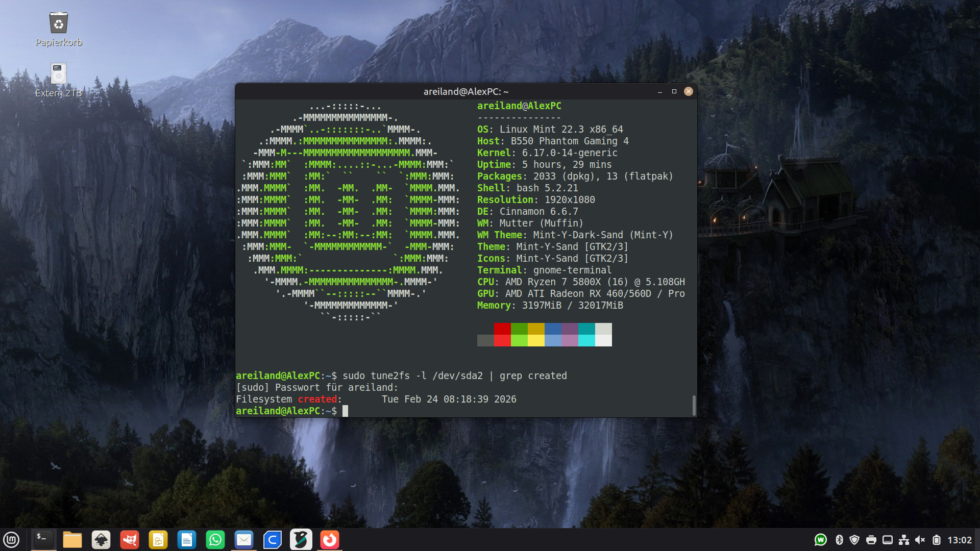This screenshot has height=551, width=980.
Task: Click the Terminal launcher in the panel
Action: pos(43,540)
